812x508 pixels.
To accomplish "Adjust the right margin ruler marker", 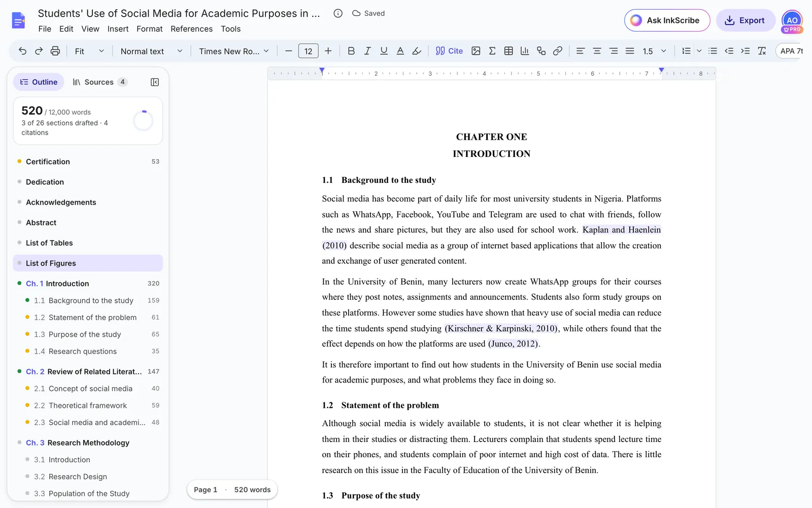I will pyautogui.click(x=661, y=71).
